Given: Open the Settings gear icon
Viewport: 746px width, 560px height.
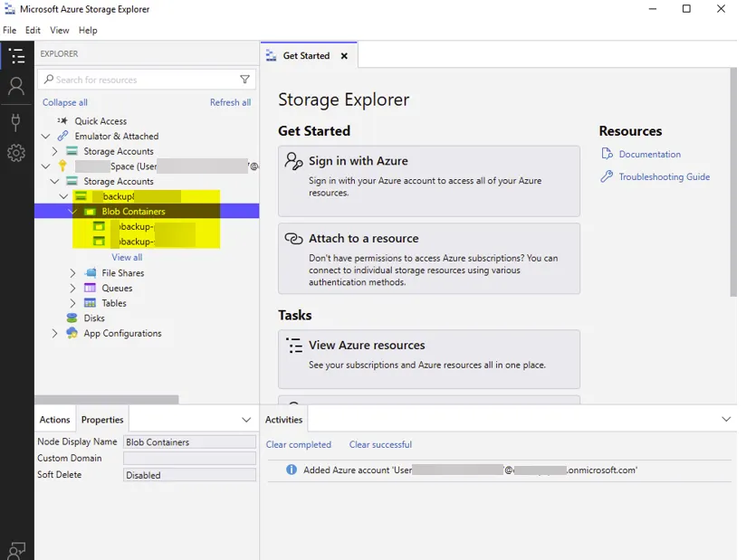Looking at the screenshot, I should [x=16, y=154].
